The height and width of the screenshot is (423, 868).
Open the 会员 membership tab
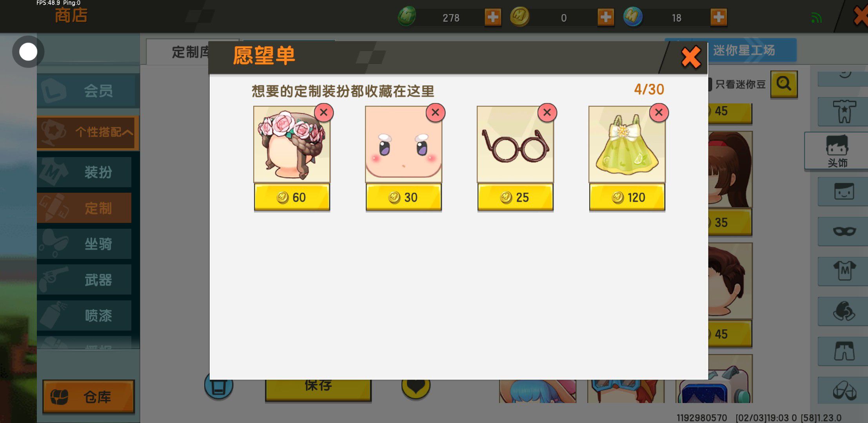pos(88,91)
